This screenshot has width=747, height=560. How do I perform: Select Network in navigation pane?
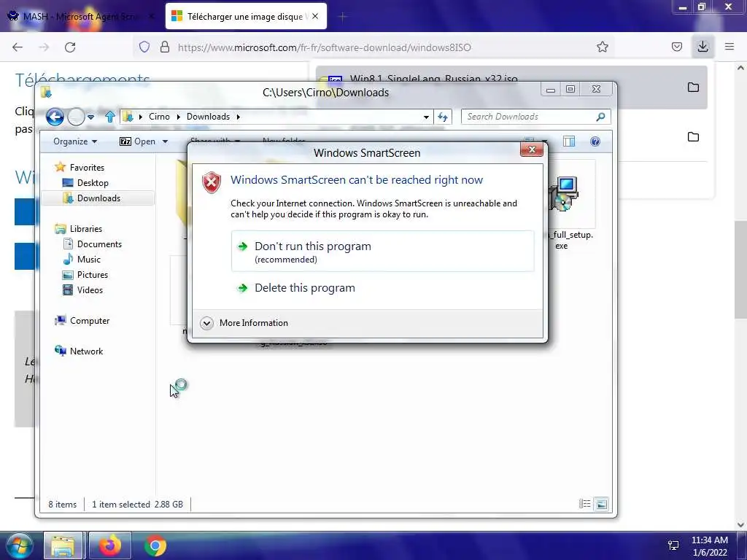pyautogui.click(x=86, y=351)
